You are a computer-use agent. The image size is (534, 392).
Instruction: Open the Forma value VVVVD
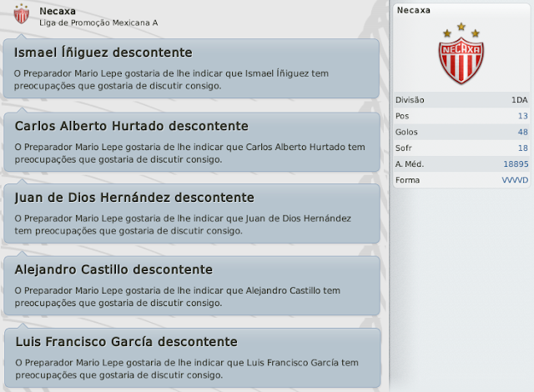515,180
